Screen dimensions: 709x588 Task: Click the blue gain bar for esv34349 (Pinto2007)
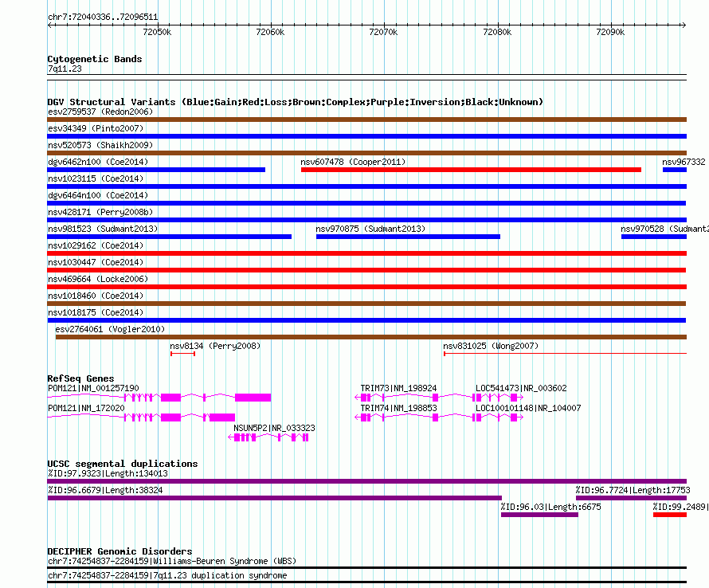click(366, 136)
